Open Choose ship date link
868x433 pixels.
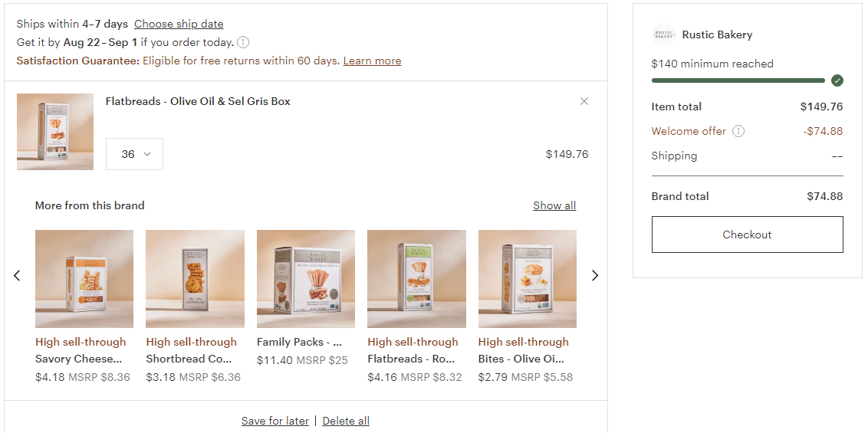(179, 24)
